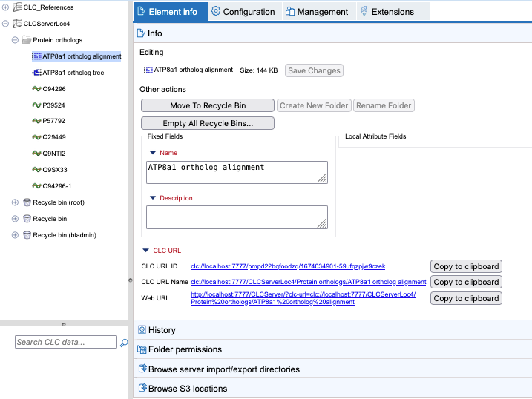Copy the Web URL to clipboard
This screenshot has width=532, height=399.
point(466,298)
